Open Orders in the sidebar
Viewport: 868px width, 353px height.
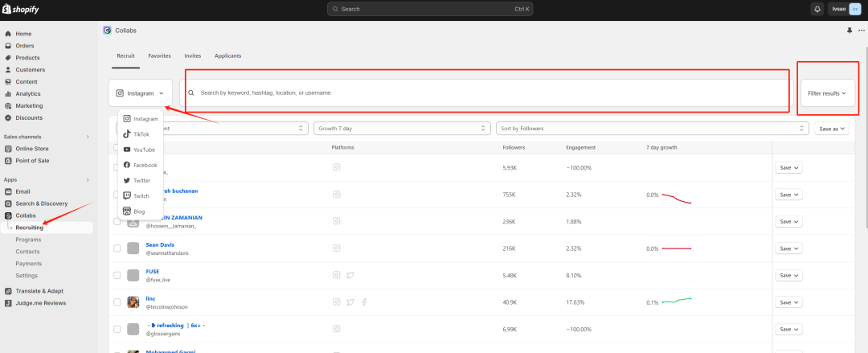(x=24, y=46)
